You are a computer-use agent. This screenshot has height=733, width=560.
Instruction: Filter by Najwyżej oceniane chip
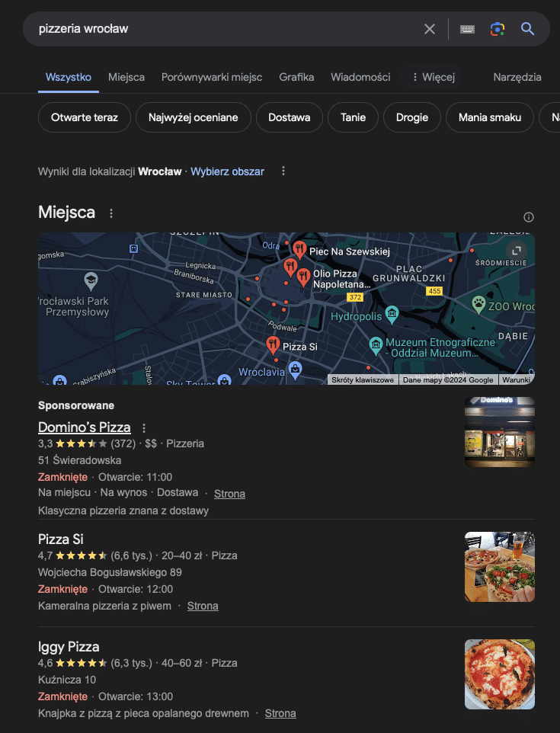point(193,117)
